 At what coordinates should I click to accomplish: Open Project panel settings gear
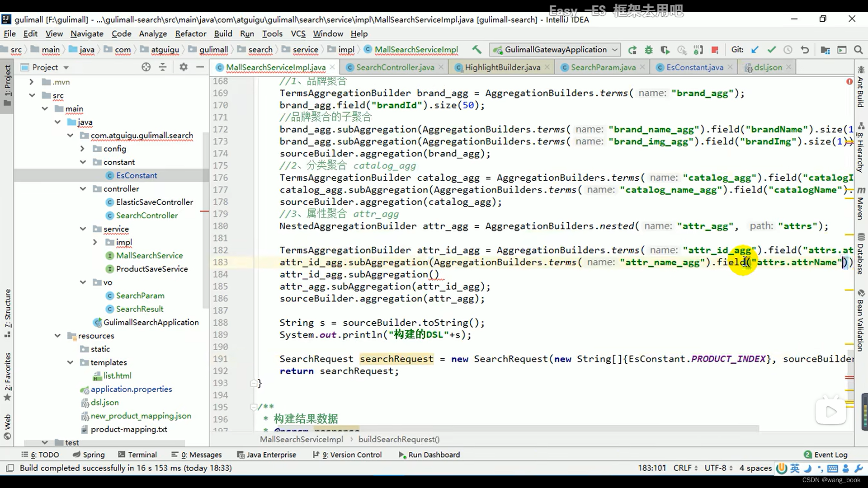183,67
